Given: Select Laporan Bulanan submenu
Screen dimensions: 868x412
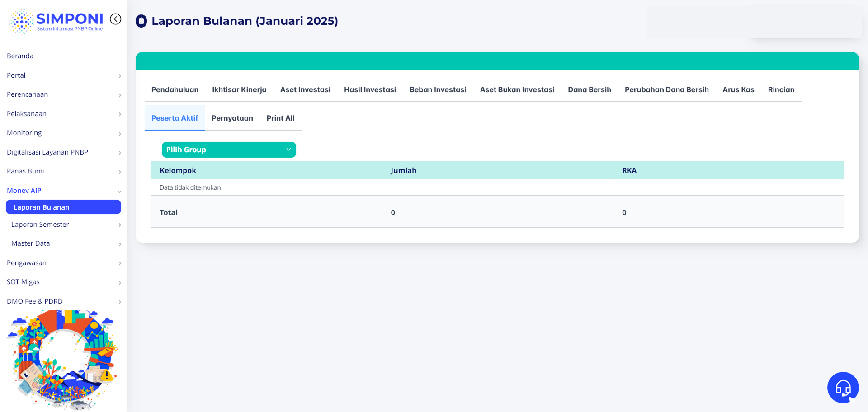Looking at the screenshot, I should pos(63,207).
